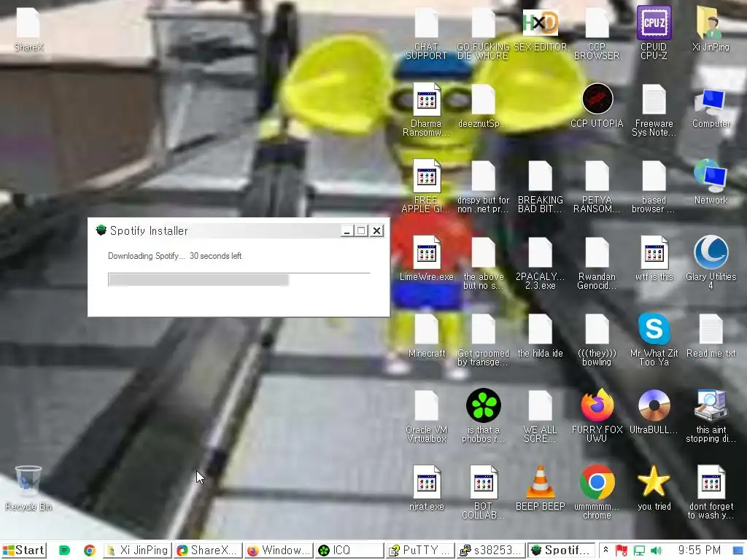Minimize the Spotify Installer window
747x560 pixels.
[x=347, y=231]
